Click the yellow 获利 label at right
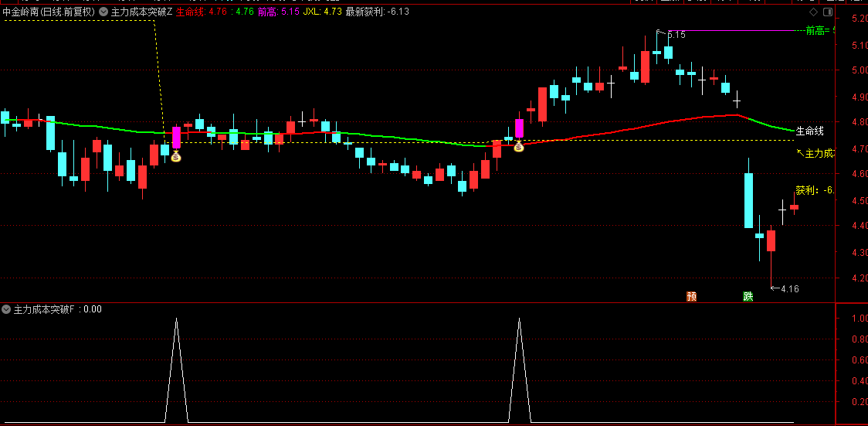This screenshot has height=426, width=868. point(815,190)
